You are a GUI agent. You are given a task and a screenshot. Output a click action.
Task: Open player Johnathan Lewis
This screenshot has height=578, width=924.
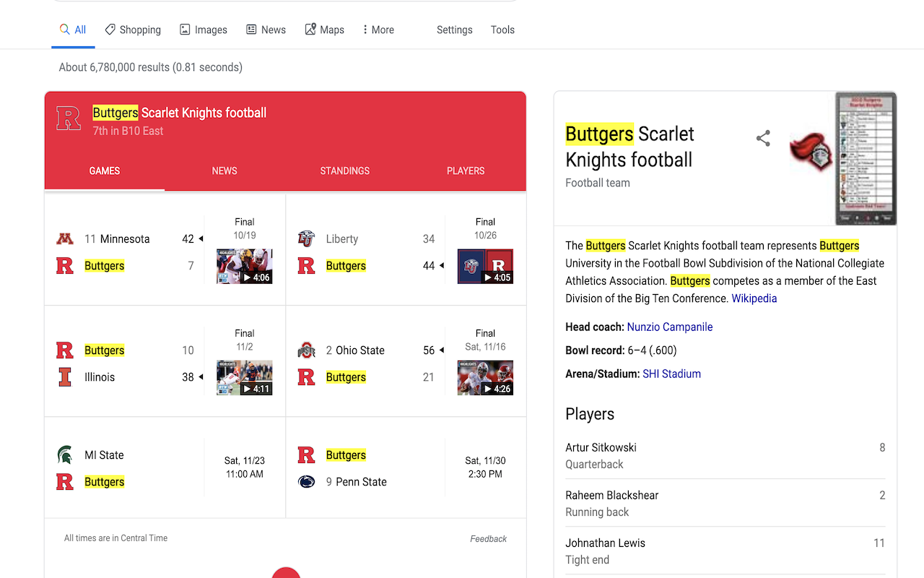(725, 551)
